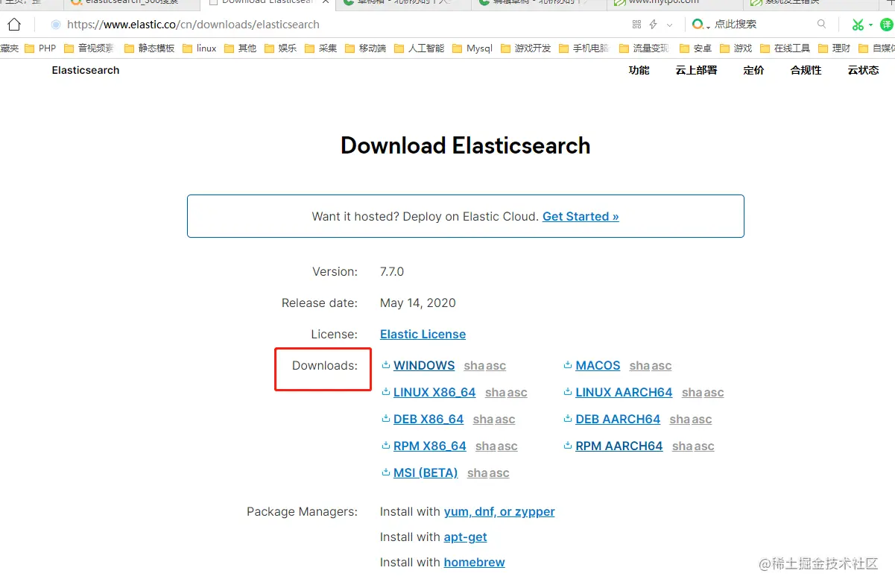Open the 安卓 bookmark folder
The height and width of the screenshot is (588, 895).
695,48
